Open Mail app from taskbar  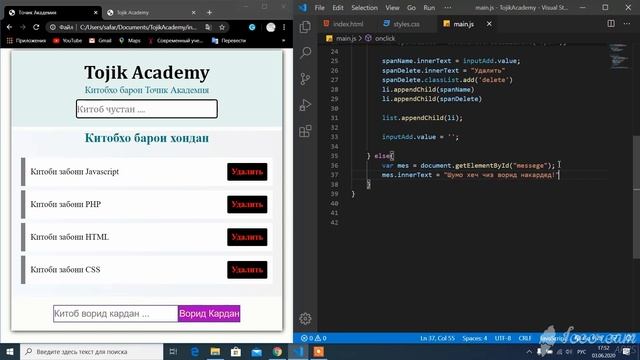click(x=256, y=351)
